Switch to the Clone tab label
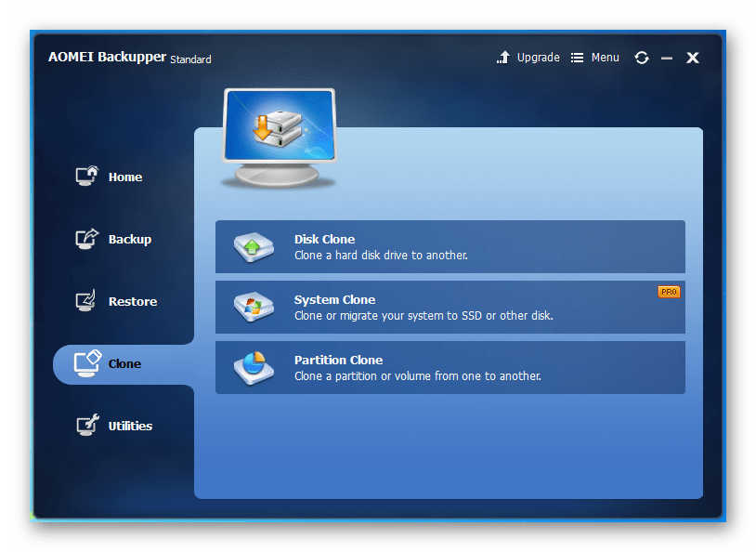756x552 pixels. point(124,364)
